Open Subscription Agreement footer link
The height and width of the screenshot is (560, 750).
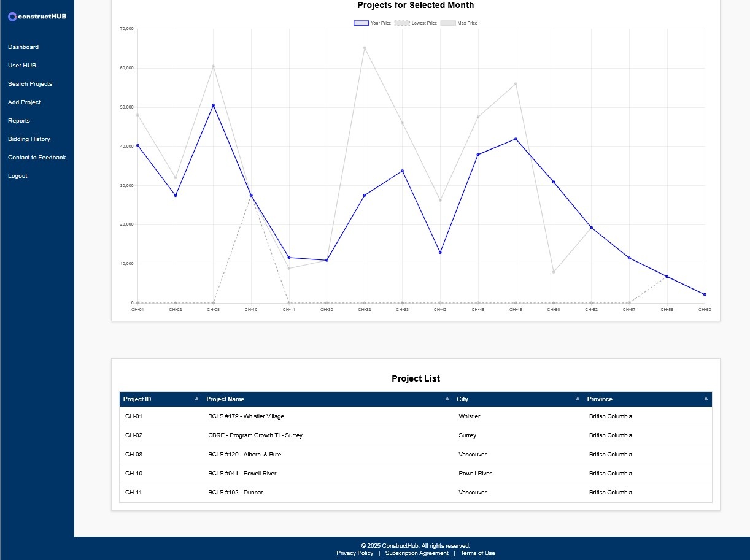click(x=417, y=553)
